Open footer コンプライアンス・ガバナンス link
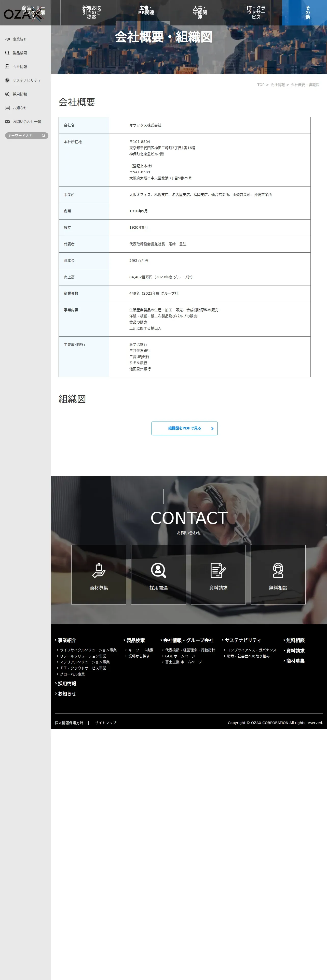This screenshot has height=980, width=327. [x=252, y=650]
